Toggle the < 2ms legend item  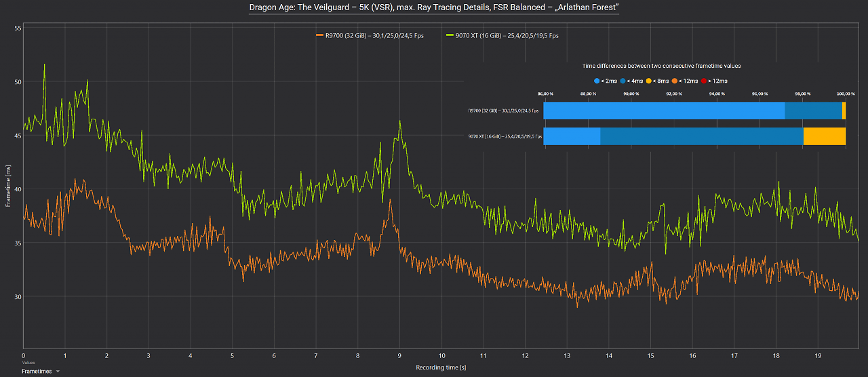(x=607, y=81)
